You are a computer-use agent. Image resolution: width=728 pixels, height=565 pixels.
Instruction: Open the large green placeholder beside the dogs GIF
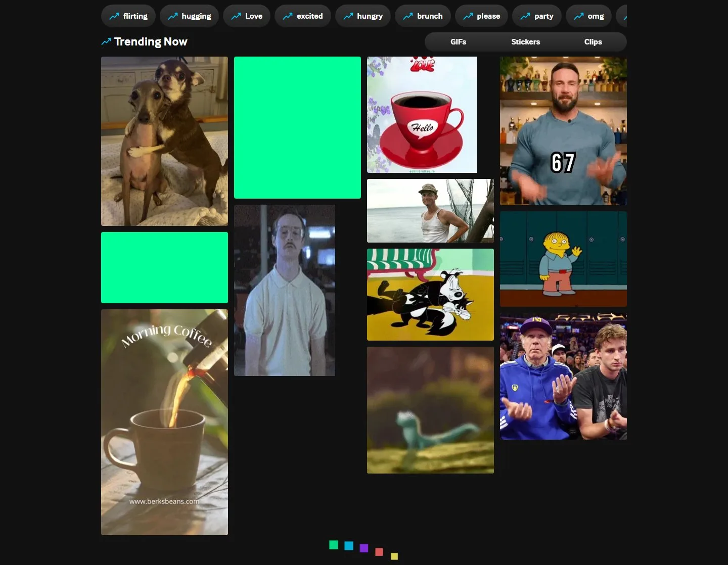point(297,127)
